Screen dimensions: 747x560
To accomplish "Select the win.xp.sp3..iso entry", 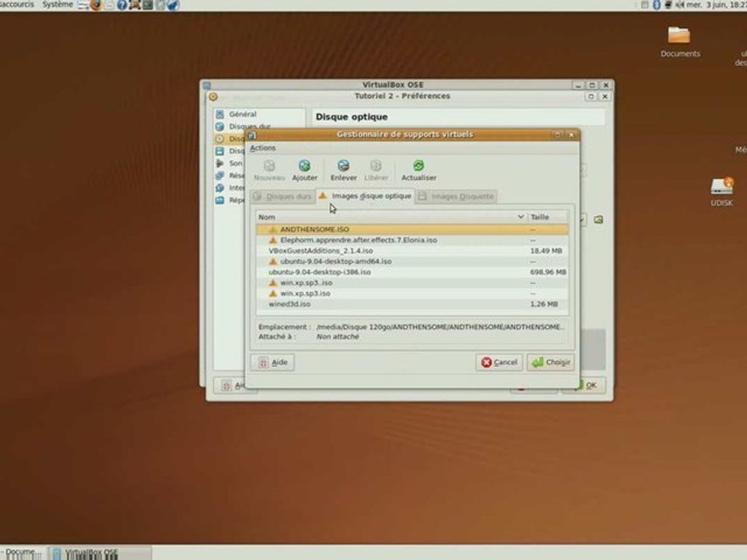I will 412,283.
